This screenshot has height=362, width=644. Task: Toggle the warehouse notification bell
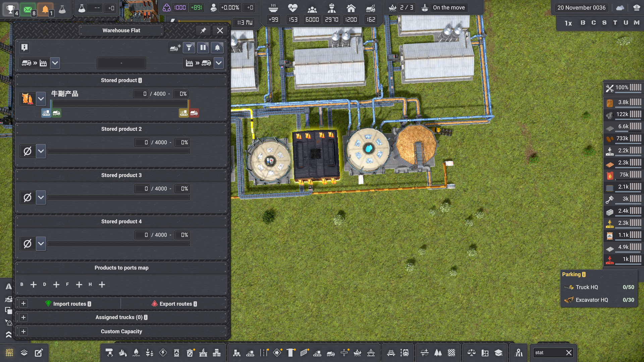[217, 48]
